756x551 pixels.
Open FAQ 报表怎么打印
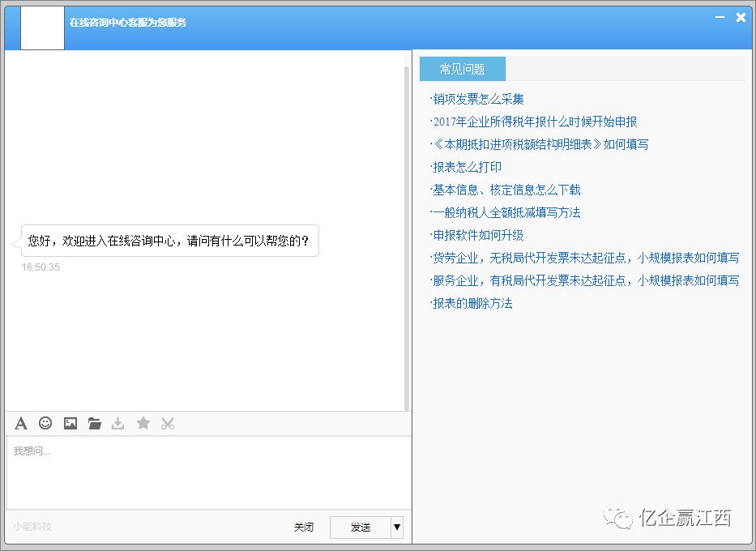coord(466,167)
